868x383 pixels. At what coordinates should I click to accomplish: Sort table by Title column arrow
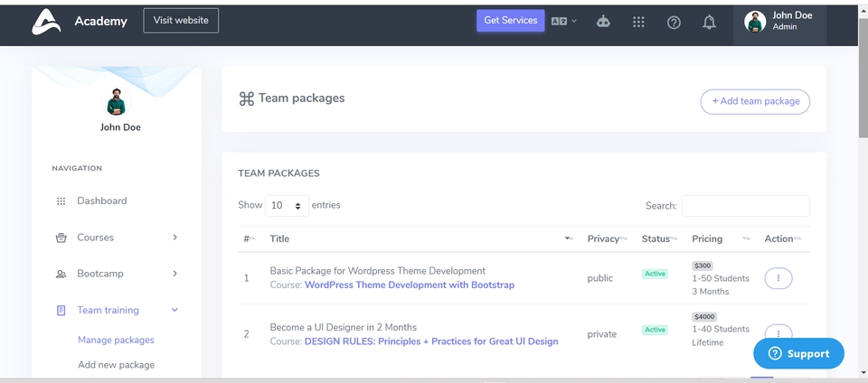(x=569, y=238)
